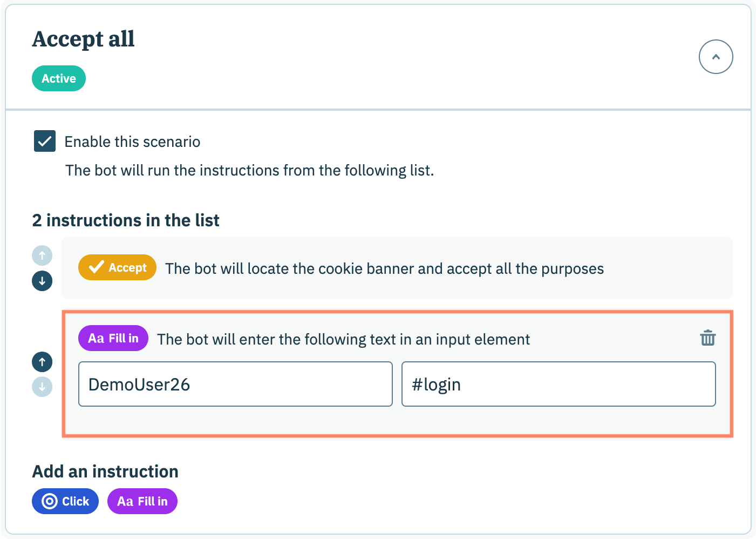The width and height of the screenshot is (756, 539).
Task: Click the Enable this scenario label
Action: 132,142
